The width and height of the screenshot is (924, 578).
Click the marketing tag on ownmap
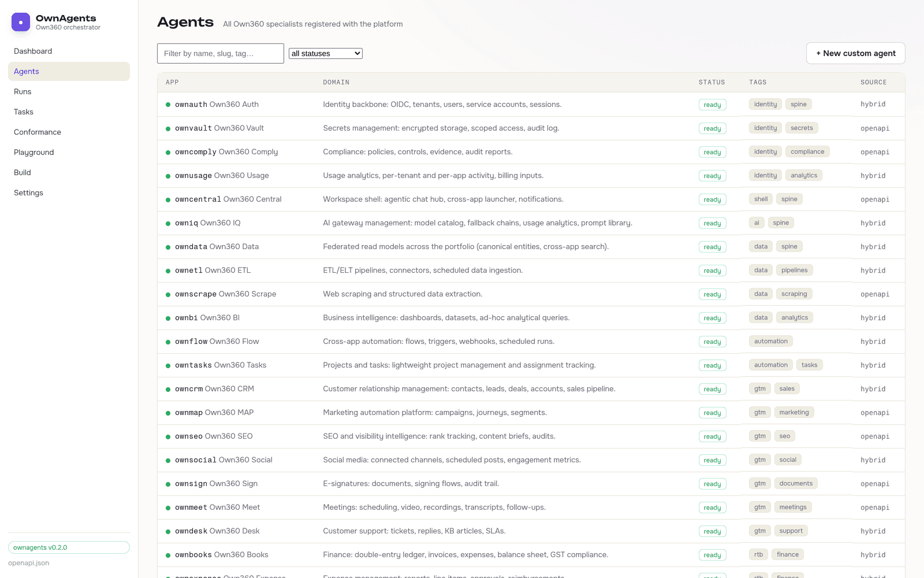794,413
